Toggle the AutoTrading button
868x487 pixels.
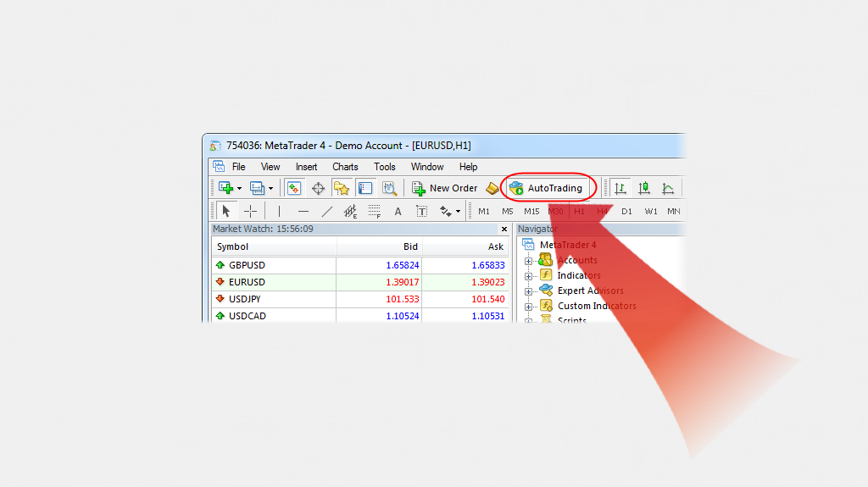(x=547, y=188)
